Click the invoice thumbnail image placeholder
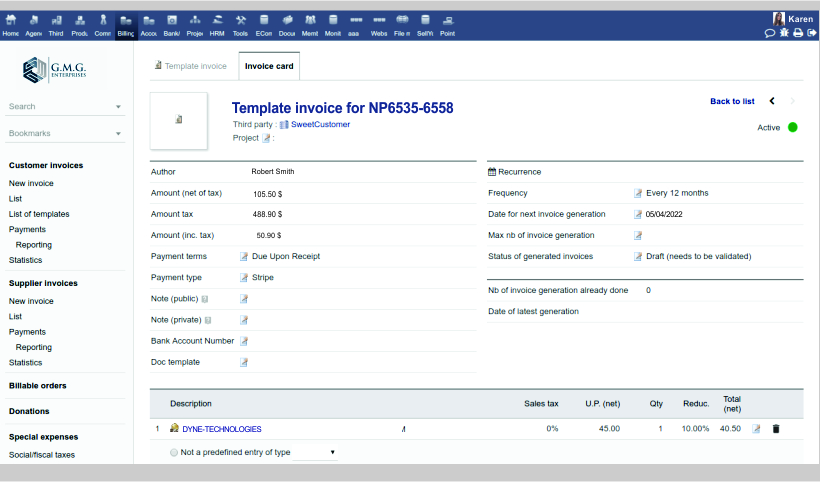 click(179, 121)
